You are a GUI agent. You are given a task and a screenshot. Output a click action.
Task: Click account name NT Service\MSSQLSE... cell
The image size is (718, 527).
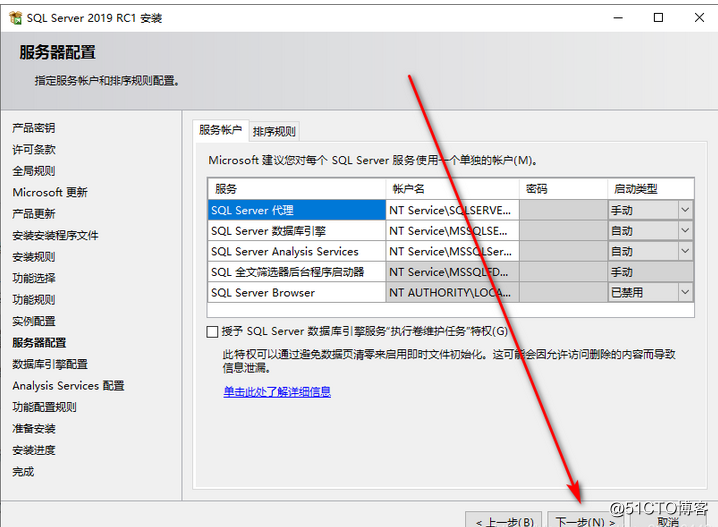click(452, 231)
